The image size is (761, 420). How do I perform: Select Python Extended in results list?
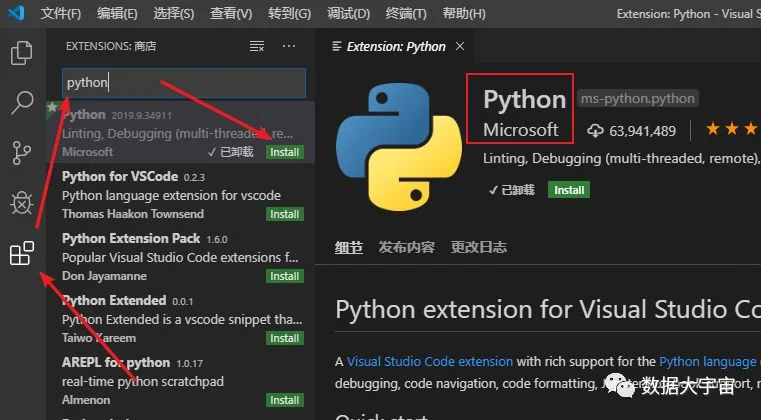pyautogui.click(x=181, y=319)
